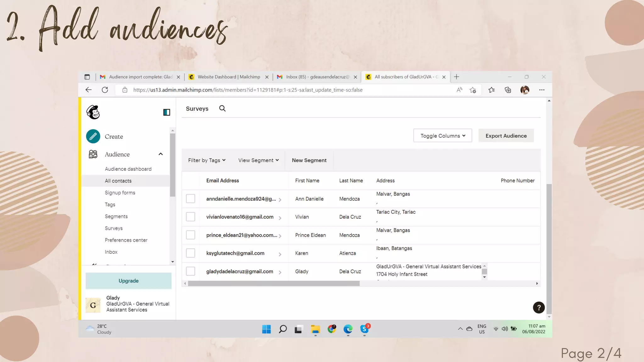The height and width of the screenshot is (362, 644).
Task: Open browser Collections icon
Action: coord(508,90)
